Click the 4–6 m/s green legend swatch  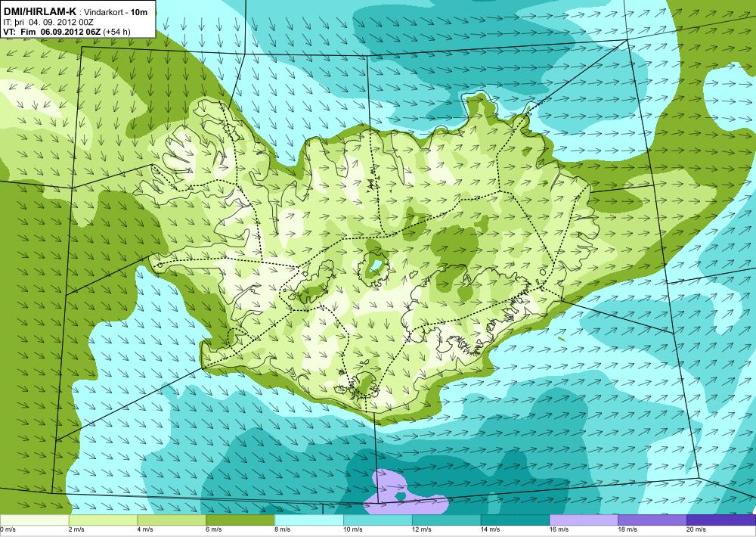172,520
